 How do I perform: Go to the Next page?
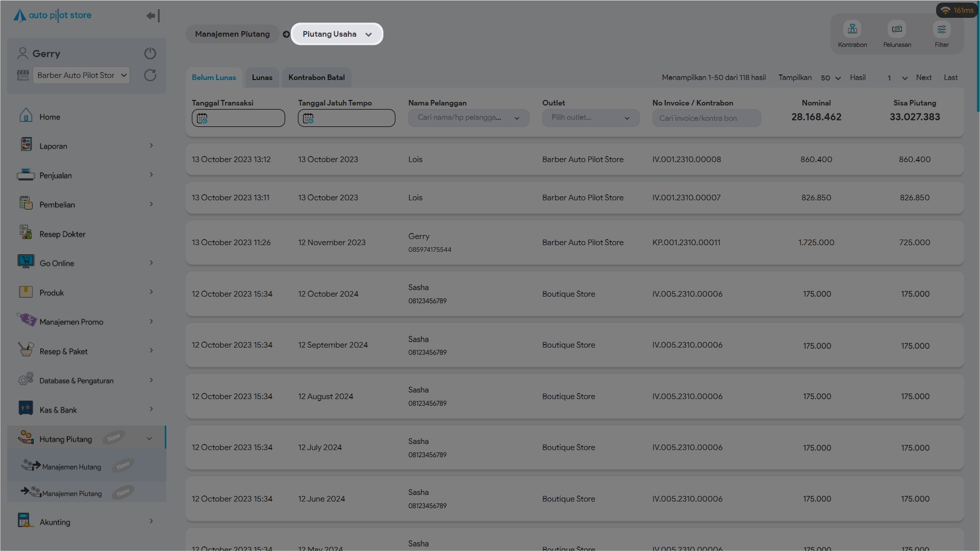coord(923,77)
